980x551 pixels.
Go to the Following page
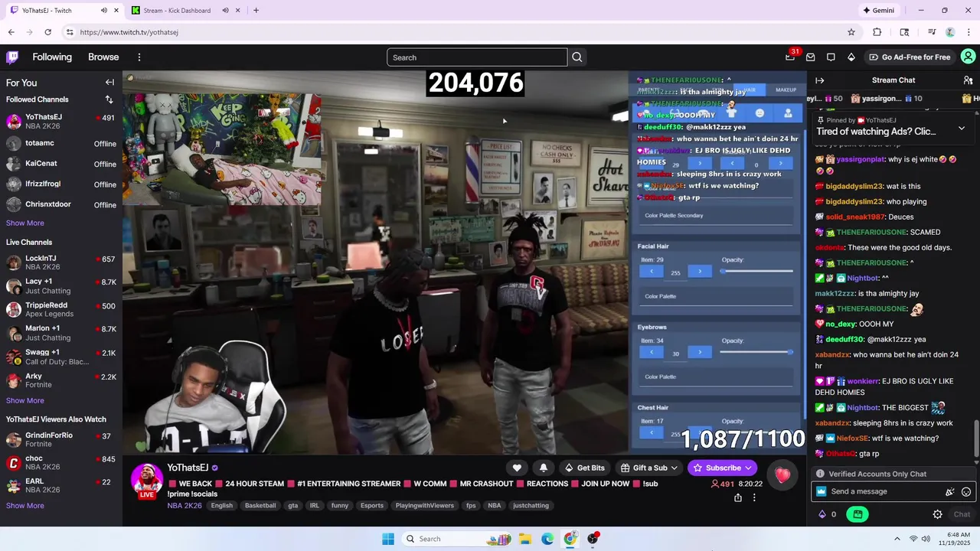coord(52,57)
